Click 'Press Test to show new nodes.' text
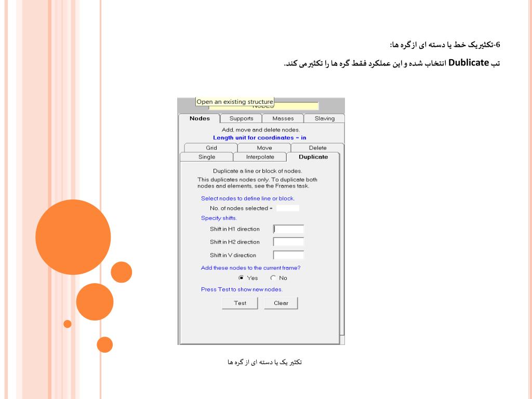 (x=242, y=289)
